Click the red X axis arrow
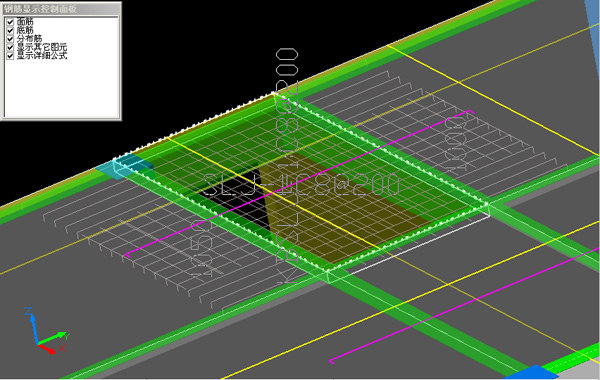600x380 pixels. coord(49,349)
